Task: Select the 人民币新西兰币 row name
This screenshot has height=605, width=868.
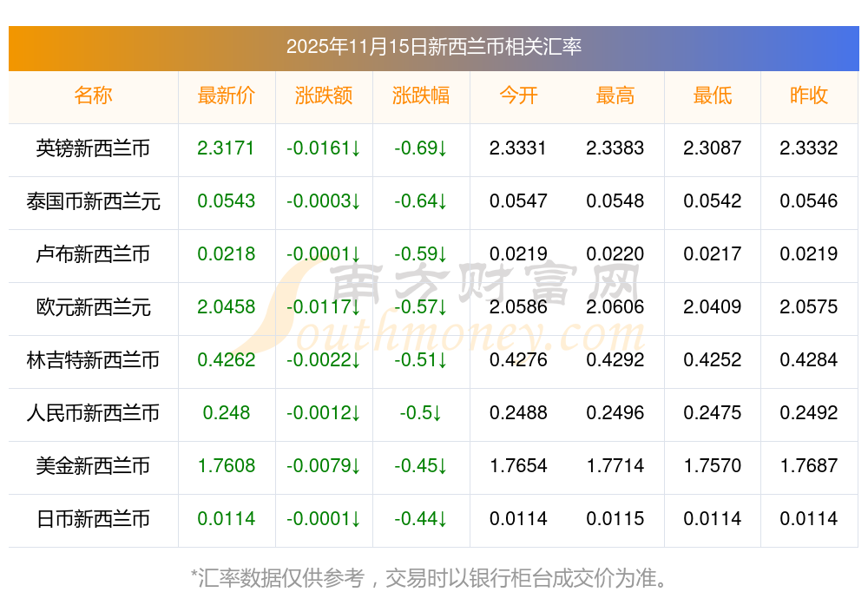Action: tap(93, 413)
